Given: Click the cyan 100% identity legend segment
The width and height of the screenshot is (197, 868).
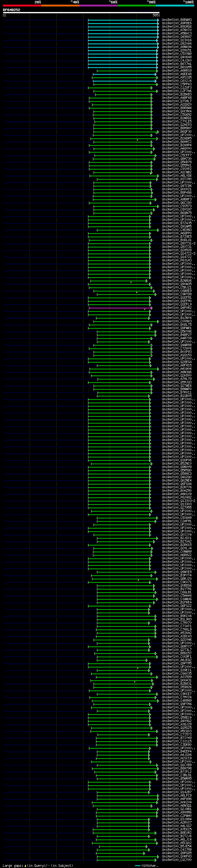Looking at the screenshot, I should tap(175, 6).
